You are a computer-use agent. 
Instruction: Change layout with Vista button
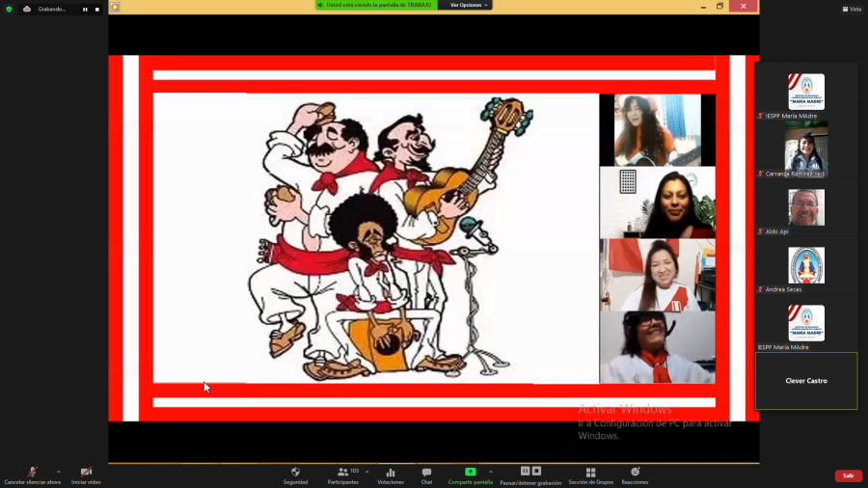[x=852, y=9]
